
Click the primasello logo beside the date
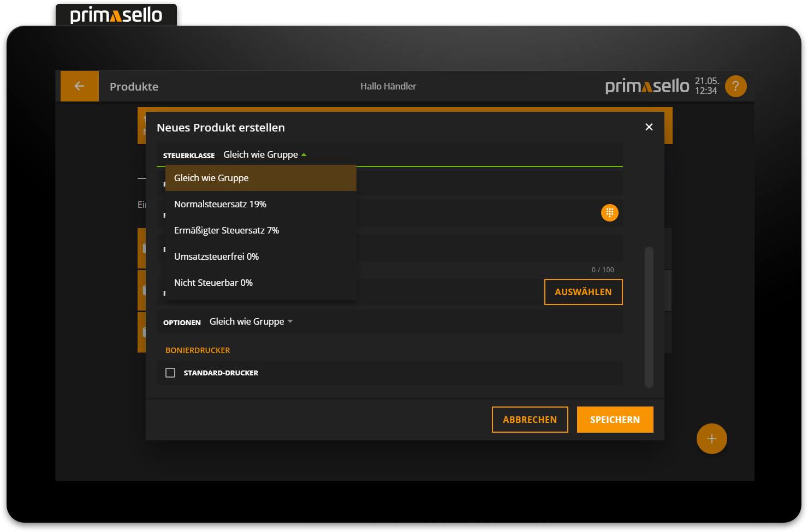[647, 86]
